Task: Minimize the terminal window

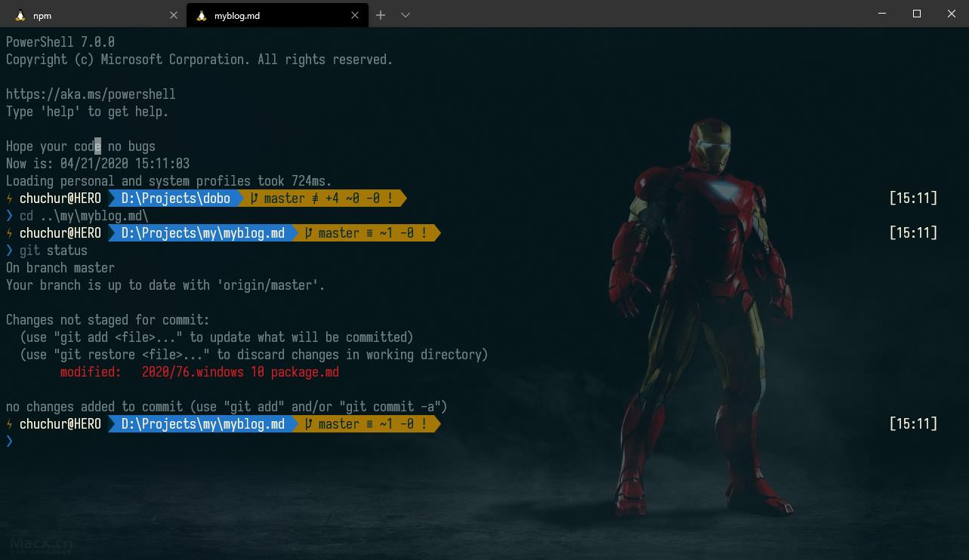Action: coord(882,14)
